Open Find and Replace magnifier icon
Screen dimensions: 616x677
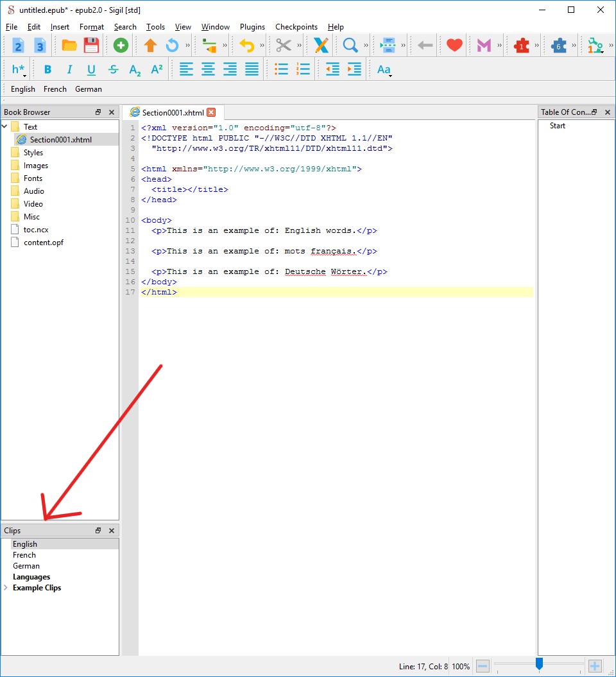pos(350,45)
